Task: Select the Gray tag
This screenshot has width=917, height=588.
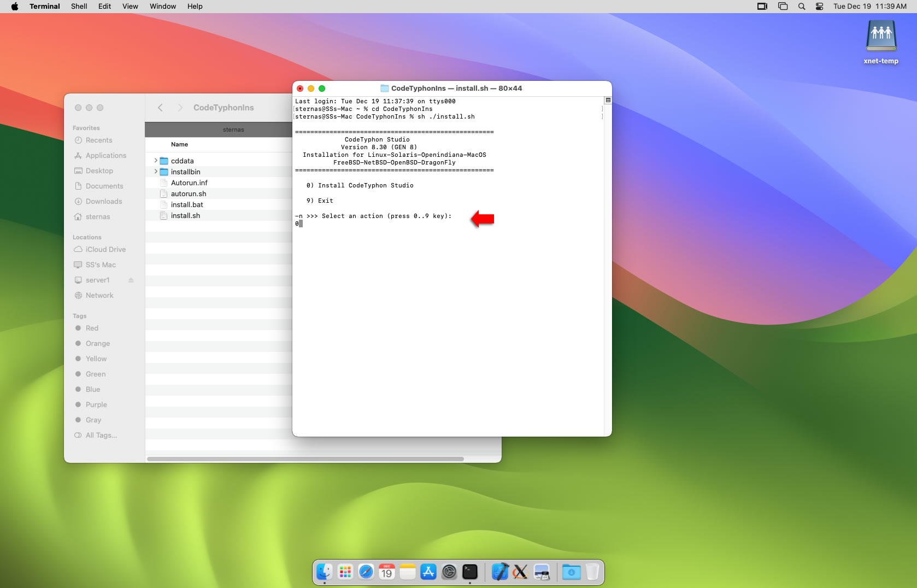Action: pos(93,420)
